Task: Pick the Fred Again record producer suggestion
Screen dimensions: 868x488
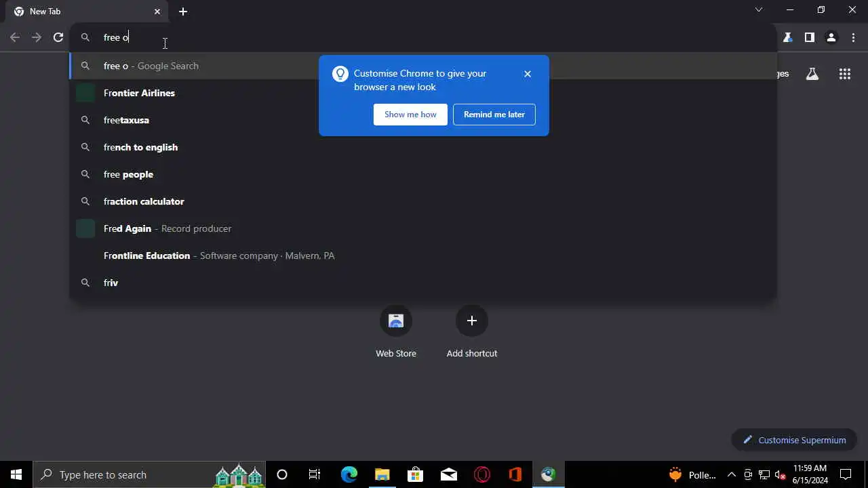Action: point(423,228)
